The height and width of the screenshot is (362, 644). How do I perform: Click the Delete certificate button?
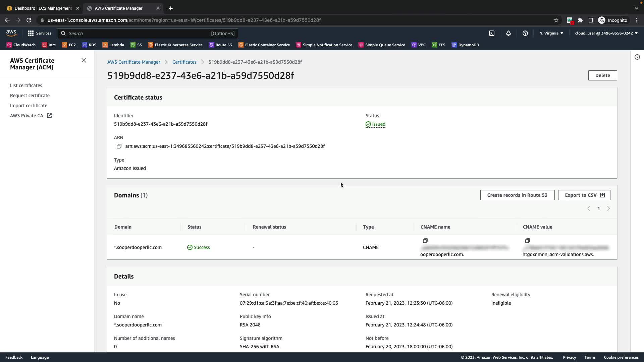602,75
